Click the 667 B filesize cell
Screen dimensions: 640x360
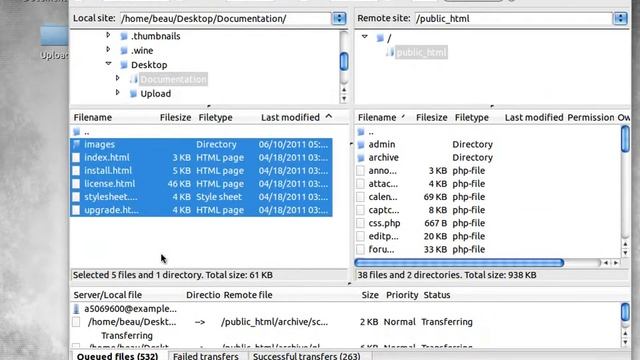(x=435, y=223)
